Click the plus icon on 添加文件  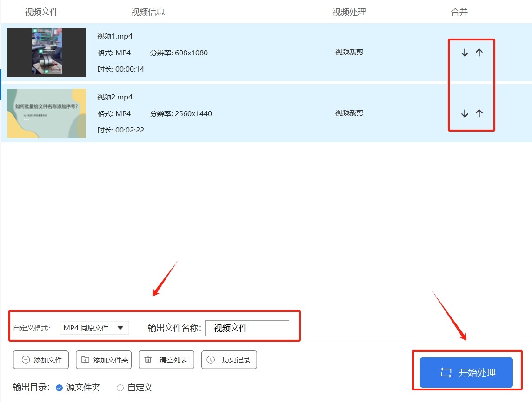[x=26, y=360]
